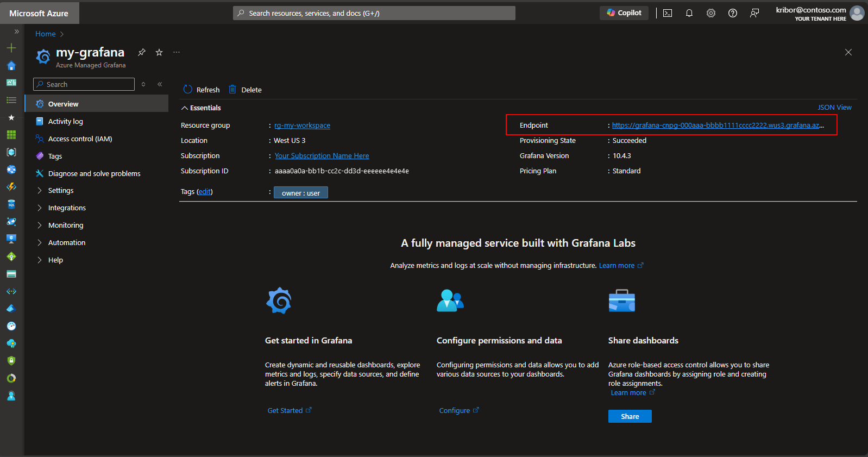Expand the Settings menu group
This screenshot has width=868, height=457.
coord(60,191)
